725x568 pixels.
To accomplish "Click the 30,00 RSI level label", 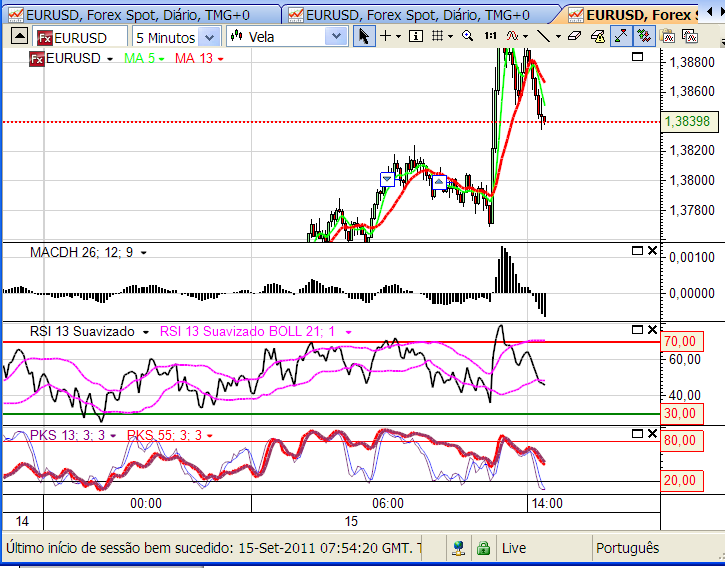I will click(x=682, y=414).
